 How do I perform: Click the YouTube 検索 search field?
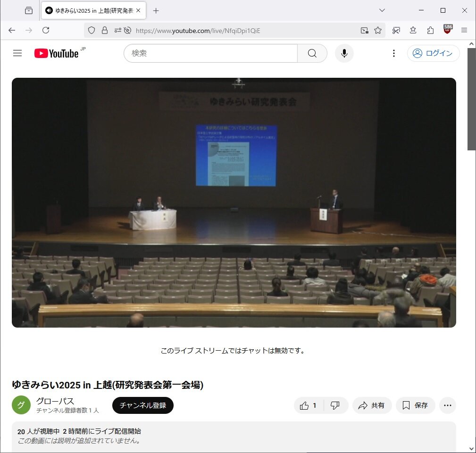(x=210, y=53)
